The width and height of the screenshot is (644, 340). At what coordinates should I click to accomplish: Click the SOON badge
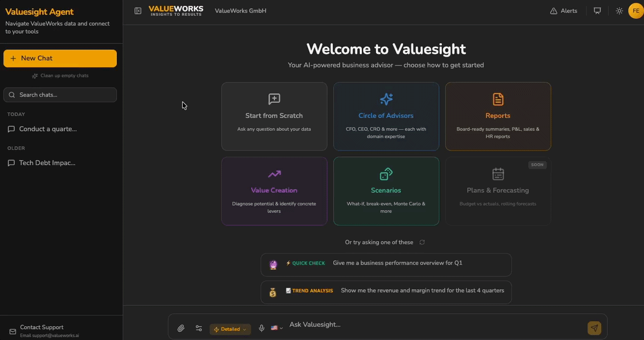click(537, 165)
